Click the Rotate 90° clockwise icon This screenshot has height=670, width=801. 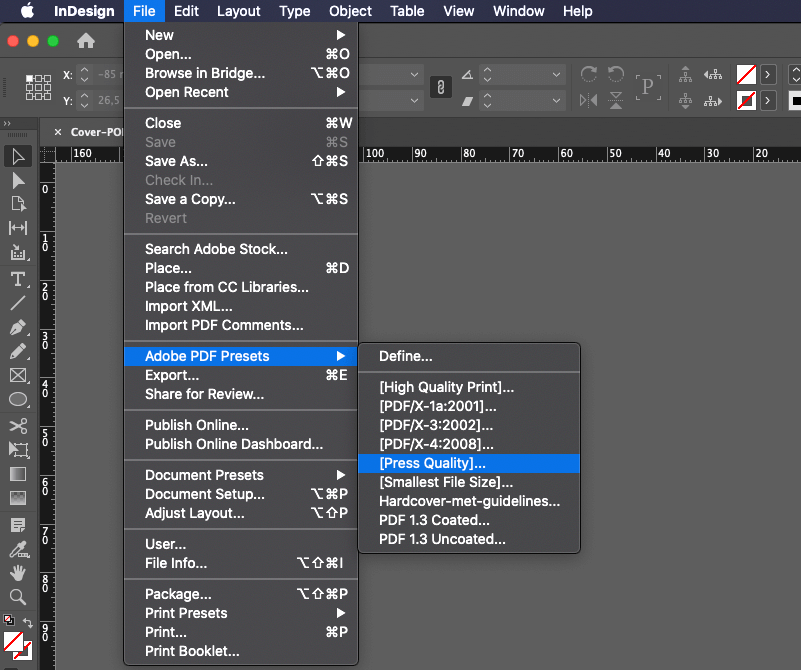588,75
